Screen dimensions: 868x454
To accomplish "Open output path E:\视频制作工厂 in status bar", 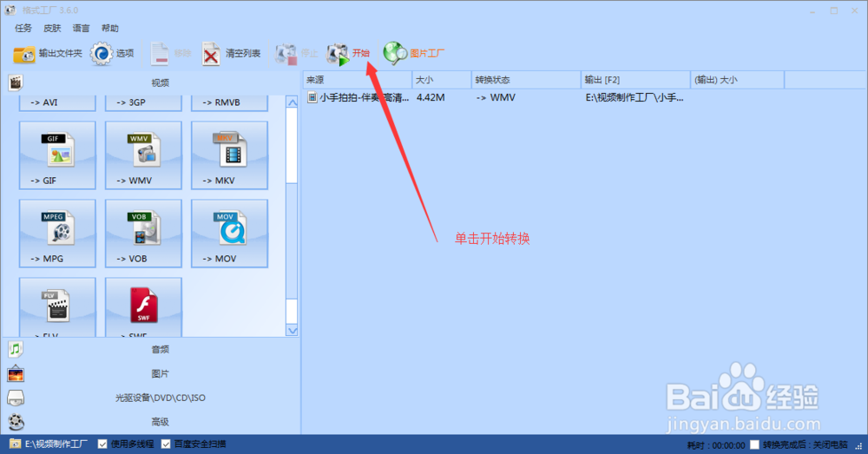I will (x=56, y=444).
